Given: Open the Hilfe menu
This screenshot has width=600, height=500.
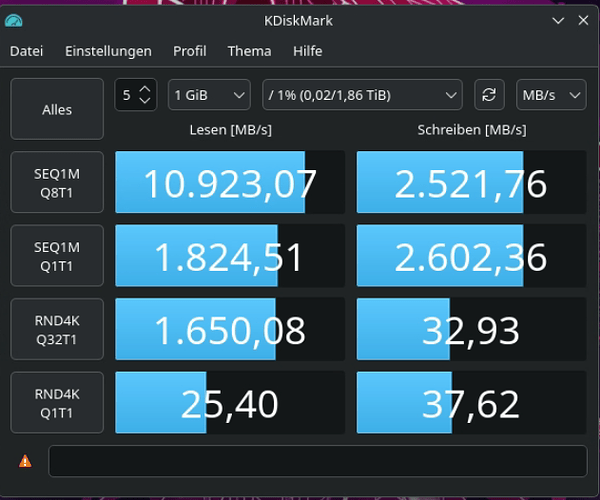Looking at the screenshot, I should (x=308, y=51).
